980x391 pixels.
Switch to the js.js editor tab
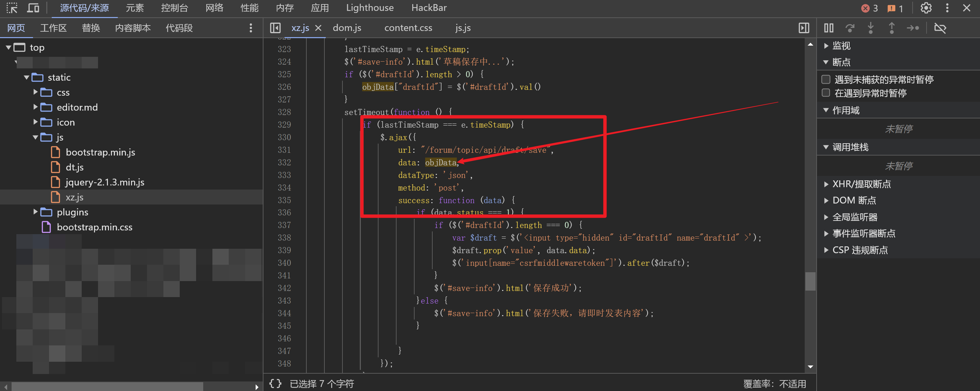463,28
